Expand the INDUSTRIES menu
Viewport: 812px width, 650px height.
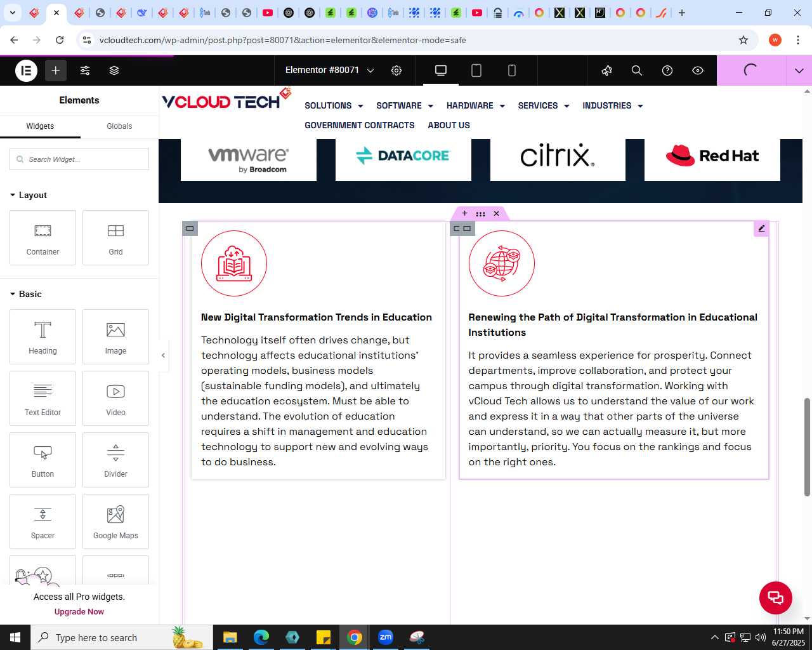613,105
